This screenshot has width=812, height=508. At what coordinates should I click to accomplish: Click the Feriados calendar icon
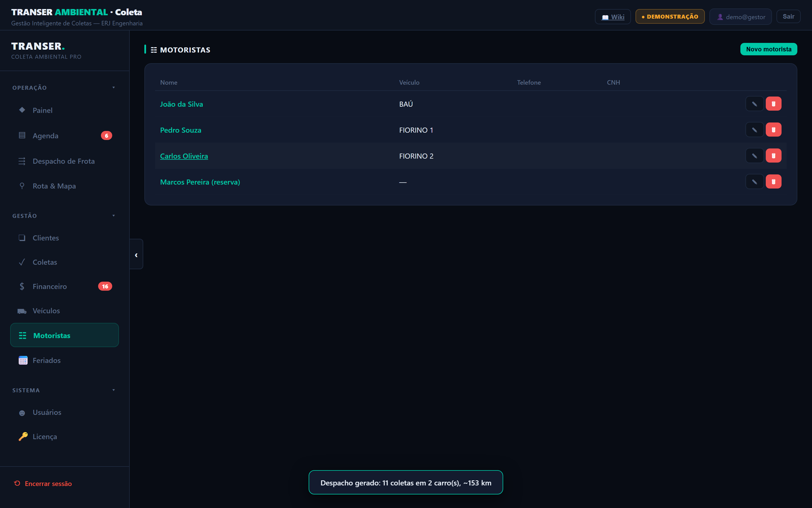tap(23, 360)
